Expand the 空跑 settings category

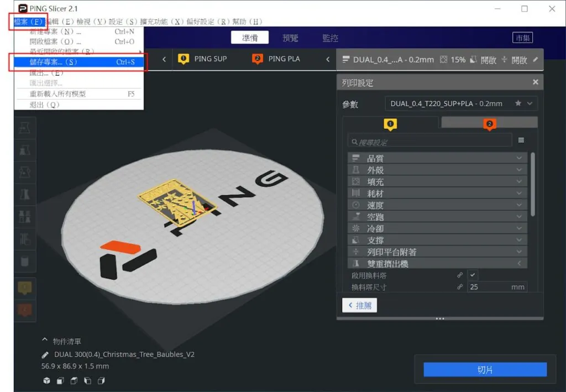pyautogui.click(x=437, y=217)
